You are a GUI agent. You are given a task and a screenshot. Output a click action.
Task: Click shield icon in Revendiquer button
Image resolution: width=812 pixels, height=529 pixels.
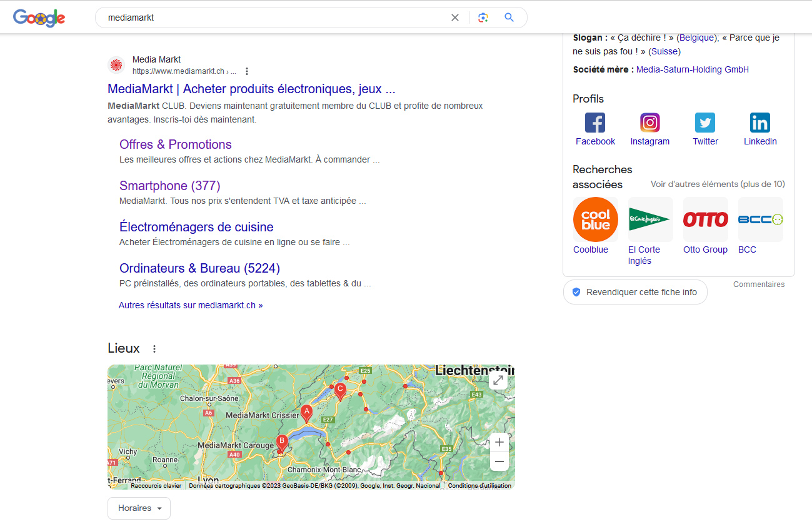[576, 292]
